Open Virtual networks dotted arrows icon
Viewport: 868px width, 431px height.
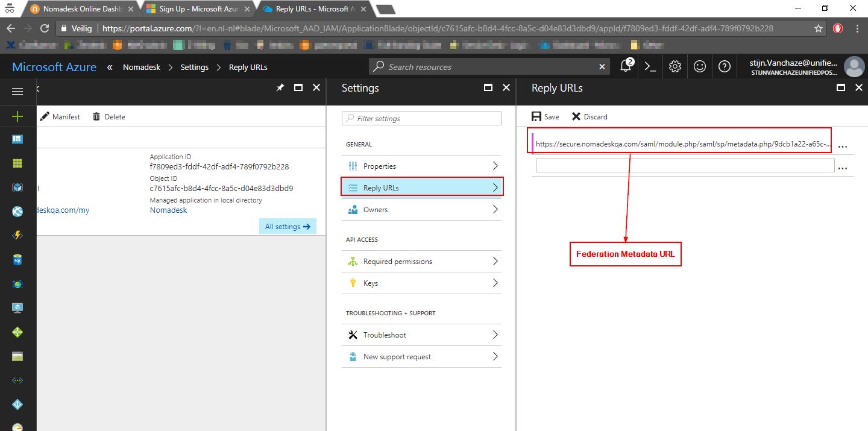click(x=17, y=380)
